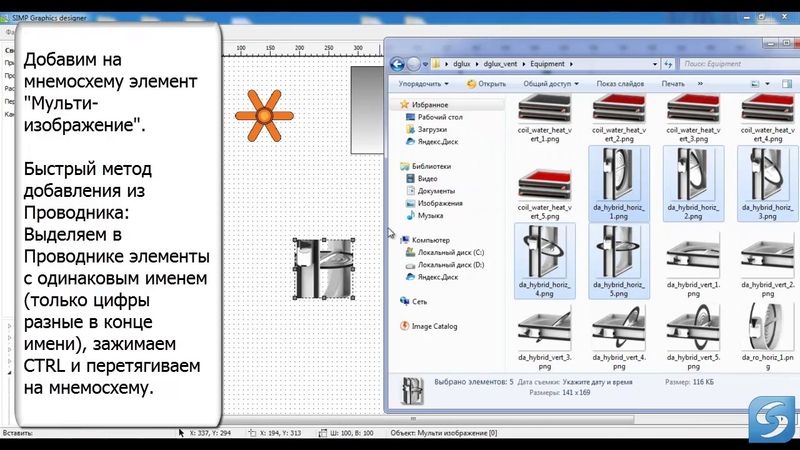Open the address bar history dropdown arrow

pos(655,64)
